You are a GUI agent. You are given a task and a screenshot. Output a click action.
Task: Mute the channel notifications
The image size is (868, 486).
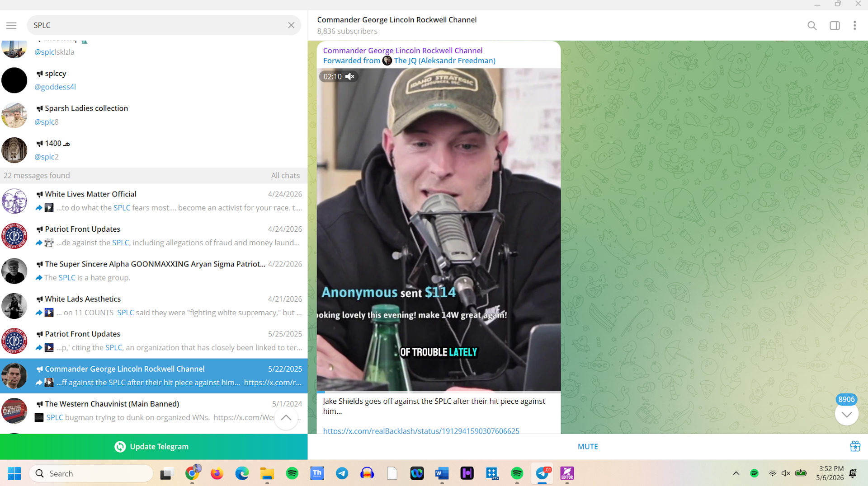tap(588, 446)
